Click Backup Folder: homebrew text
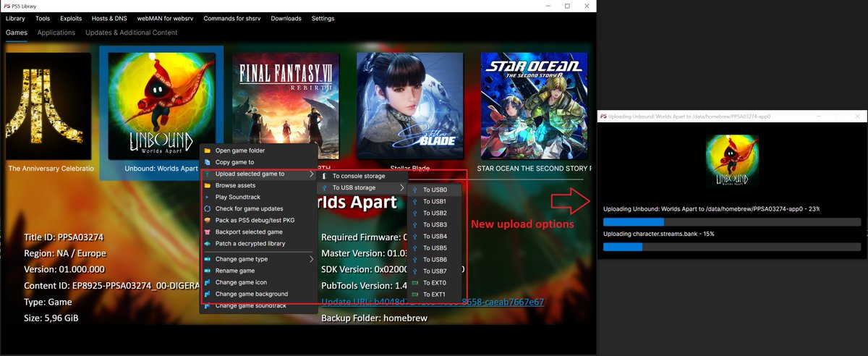Viewport: 868px width, 356px height. [x=374, y=318]
